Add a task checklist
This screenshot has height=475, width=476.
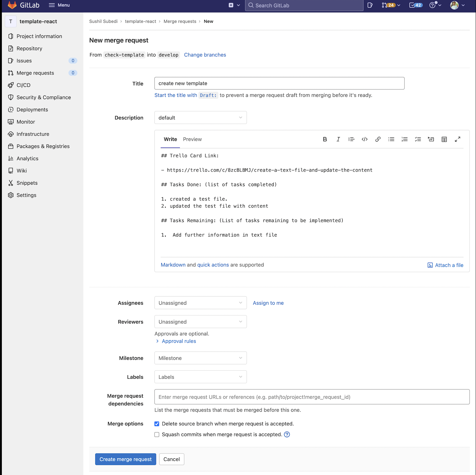[x=418, y=139]
